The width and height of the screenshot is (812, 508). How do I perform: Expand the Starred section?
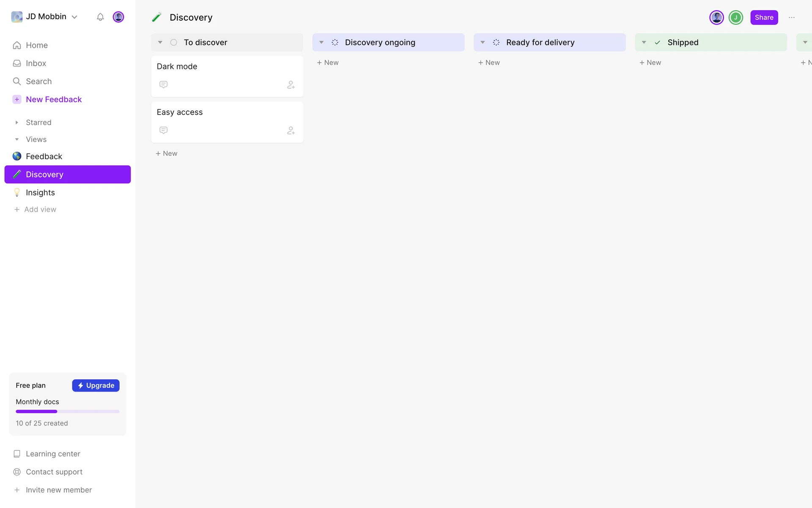tap(17, 122)
